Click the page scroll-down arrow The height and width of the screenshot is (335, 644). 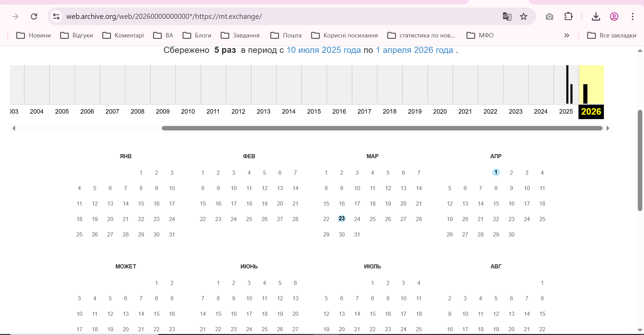(640, 330)
